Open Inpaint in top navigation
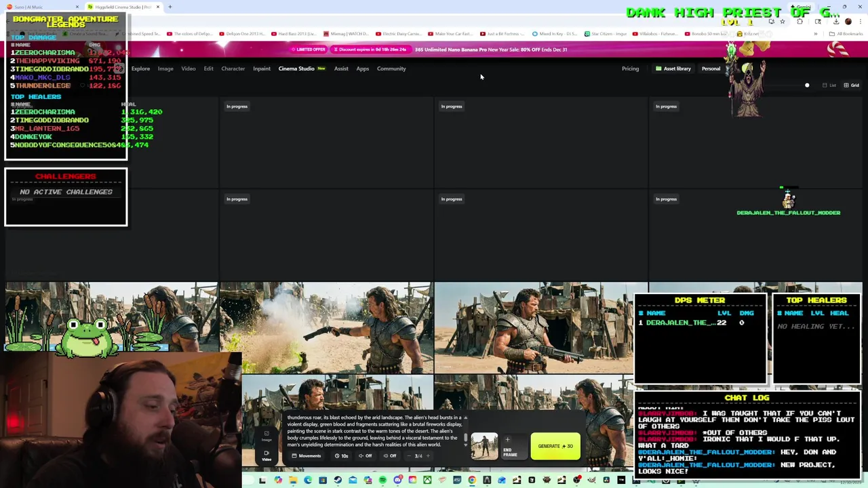Viewport: 868px width, 488px height. pos(262,68)
